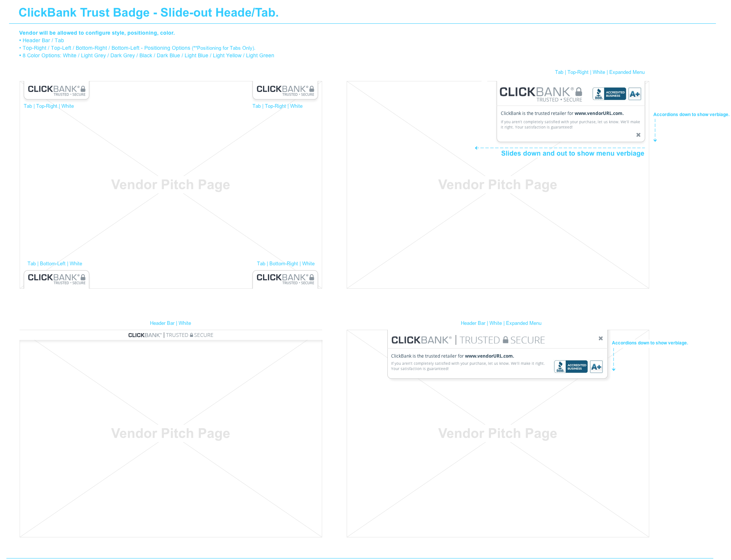Open the bottom-left ClickBank trust badge tab
Viewport: 731px width, 560px height.
pyautogui.click(x=57, y=279)
